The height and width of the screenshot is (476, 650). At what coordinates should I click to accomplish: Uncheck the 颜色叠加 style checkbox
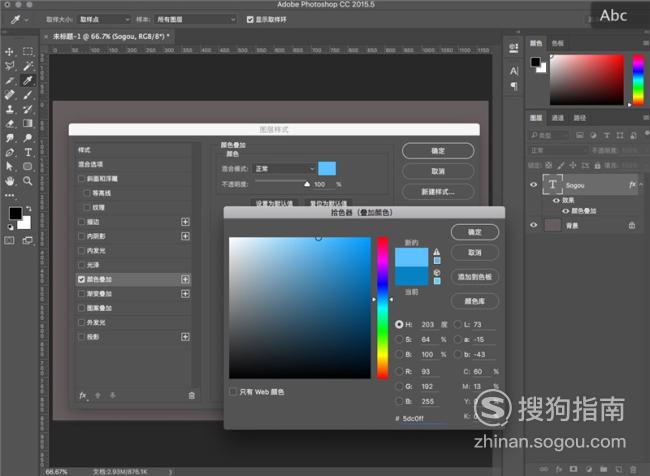point(81,279)
